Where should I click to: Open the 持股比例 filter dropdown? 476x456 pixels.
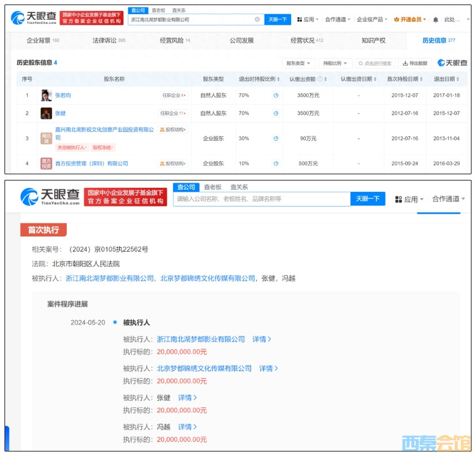pyautogui.click(x=335, y=63)
